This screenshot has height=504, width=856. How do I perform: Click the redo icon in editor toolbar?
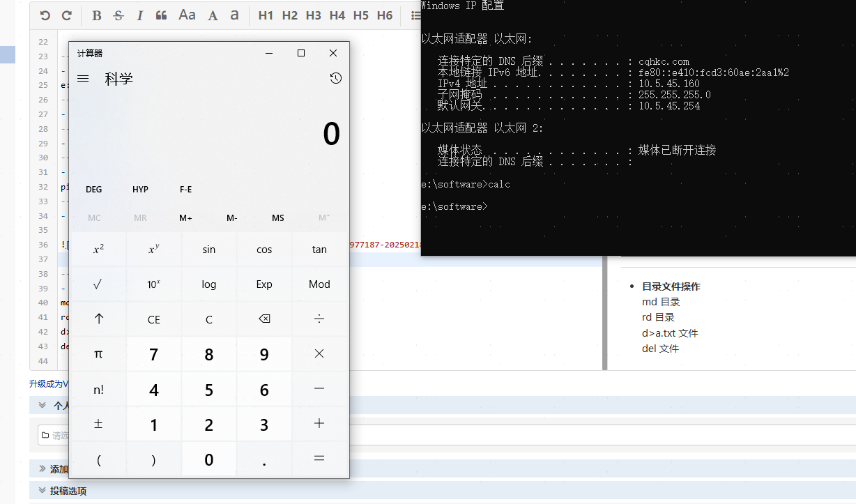point(67,15)
